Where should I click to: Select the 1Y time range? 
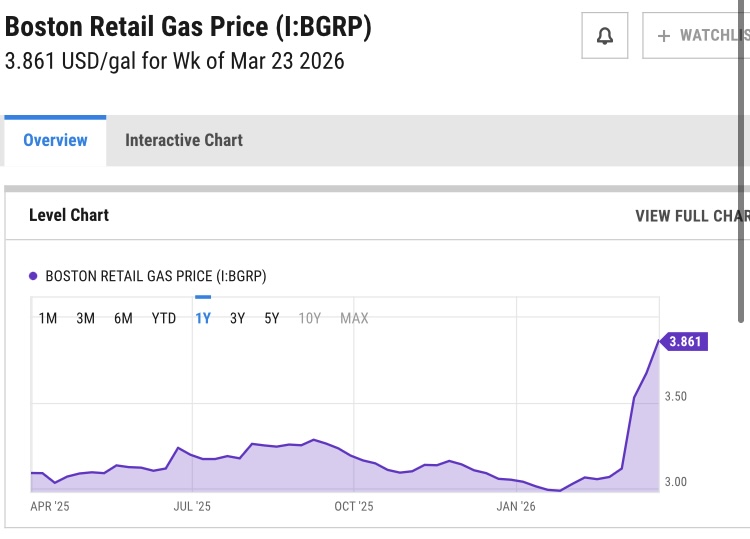(203, 318)
